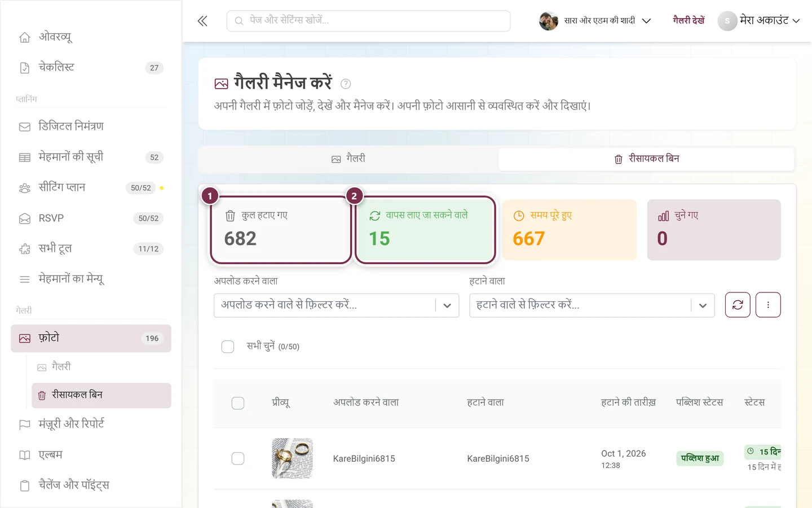Viewport: 812px width, 508px height.
Task: Click the मंज़ूरी और रिपोर्ट flag icon
Action: [25, 424]
